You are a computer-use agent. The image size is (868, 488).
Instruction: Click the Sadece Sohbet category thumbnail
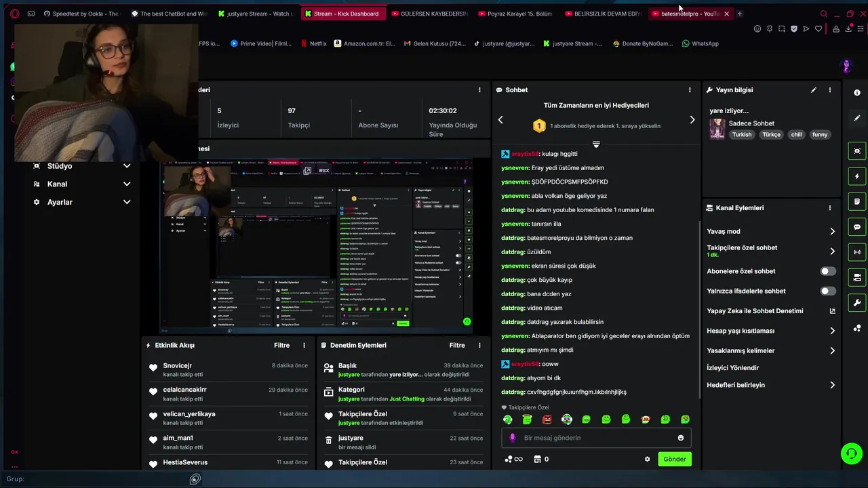coord(717,129)
